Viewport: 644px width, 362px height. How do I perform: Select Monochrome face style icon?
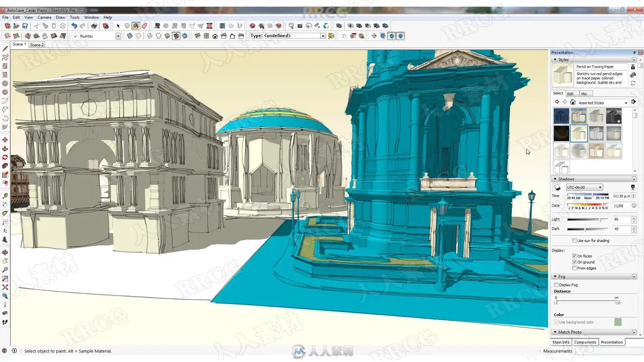(x=185, y=36)
